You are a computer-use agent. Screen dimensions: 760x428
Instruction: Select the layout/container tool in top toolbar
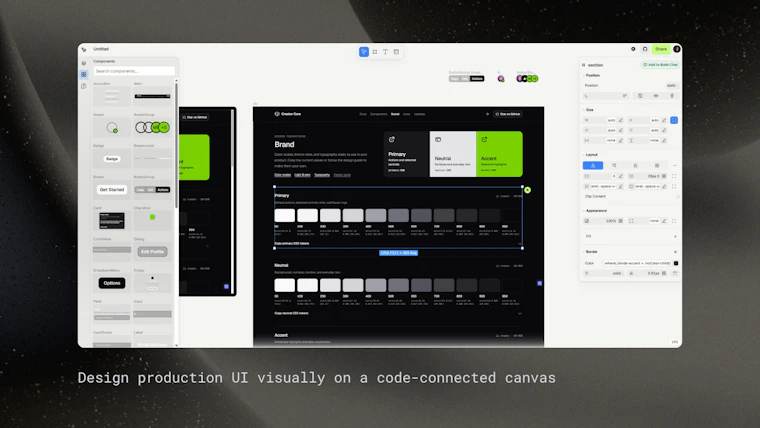pyautogui.click(x=396, y=52)
